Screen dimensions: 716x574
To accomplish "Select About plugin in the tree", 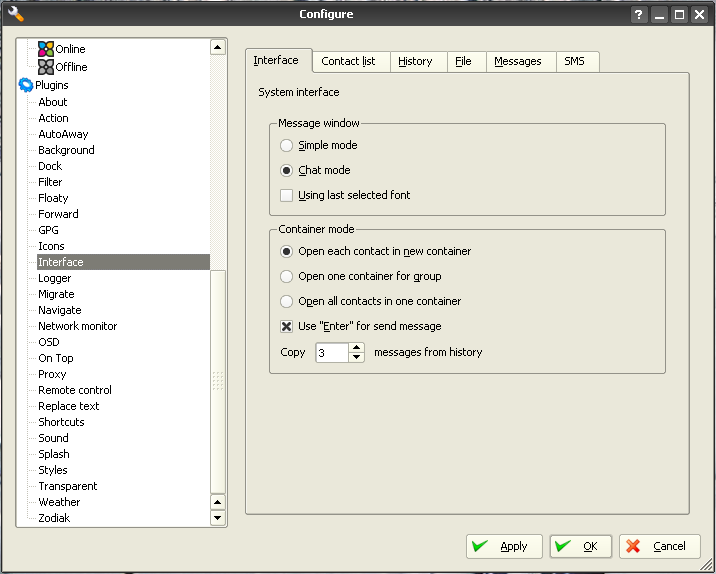I will [x=53, y=102].
